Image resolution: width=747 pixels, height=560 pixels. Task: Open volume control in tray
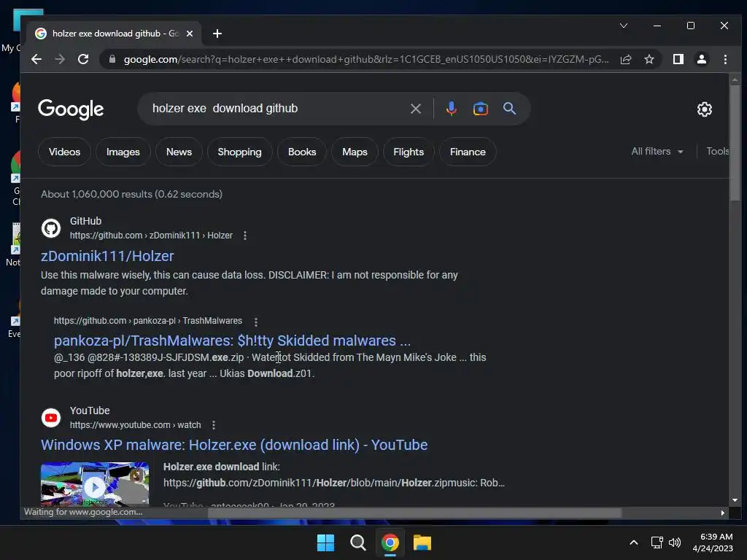pyautogui.click(x=675, y=542)
